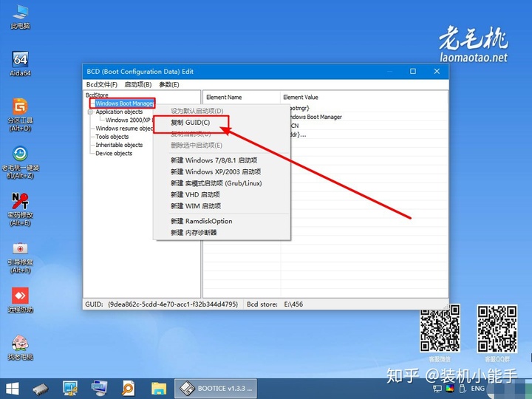This screenshot has width=532, height=399.
Task: Select Device objects tree item
Action: coord(114,154)
